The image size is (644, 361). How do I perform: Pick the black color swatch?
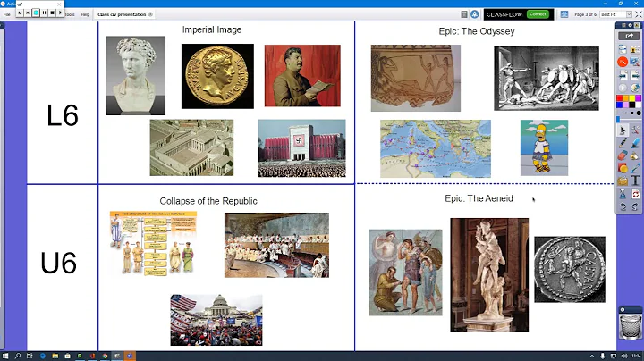(632, 105)
